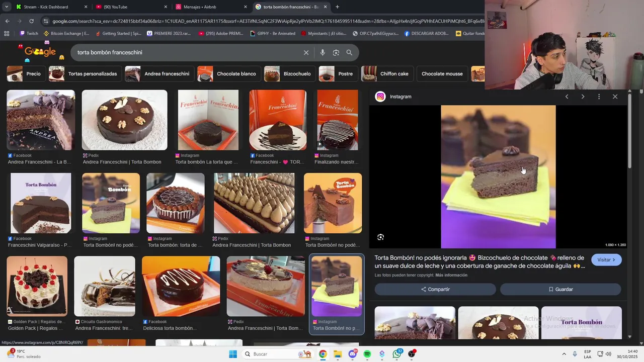Close the Instagram image preview panel
The image size is (644, 362).
[x=615, y=97]
